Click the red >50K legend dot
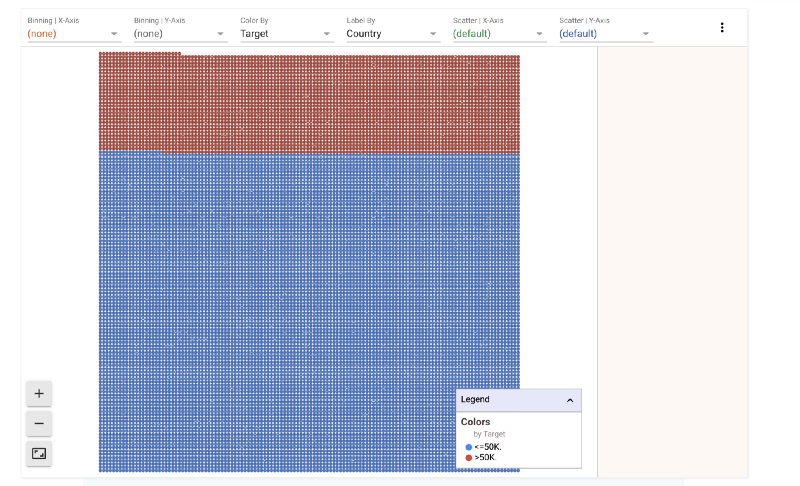The width and height of the screenshot is (800, 486). pos(468,457)
